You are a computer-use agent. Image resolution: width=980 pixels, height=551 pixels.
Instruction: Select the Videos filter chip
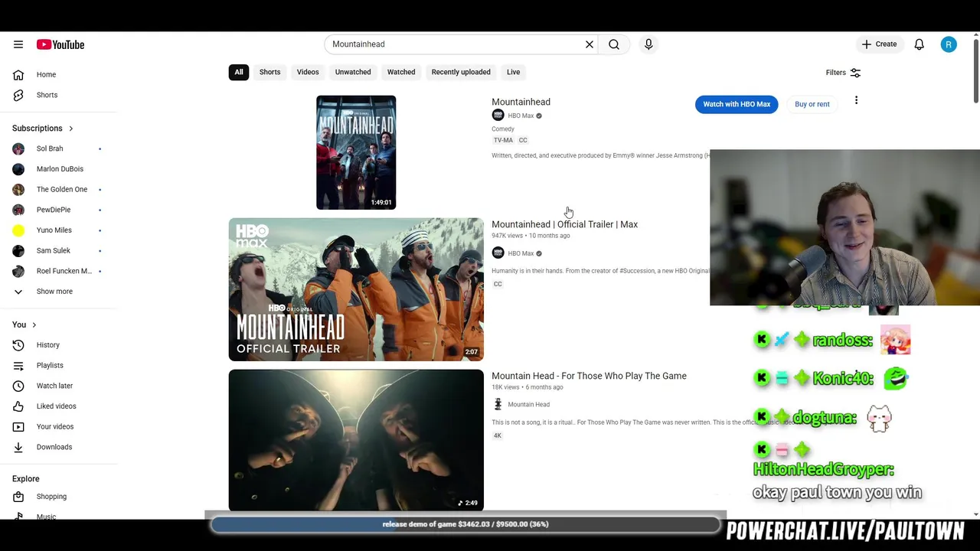(x=308, y=72)
